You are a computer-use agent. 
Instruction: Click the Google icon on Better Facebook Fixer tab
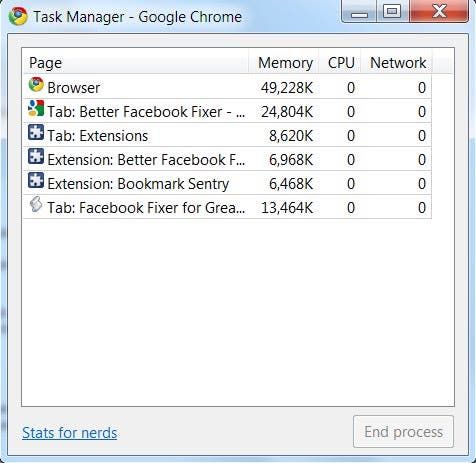point(36,109)
